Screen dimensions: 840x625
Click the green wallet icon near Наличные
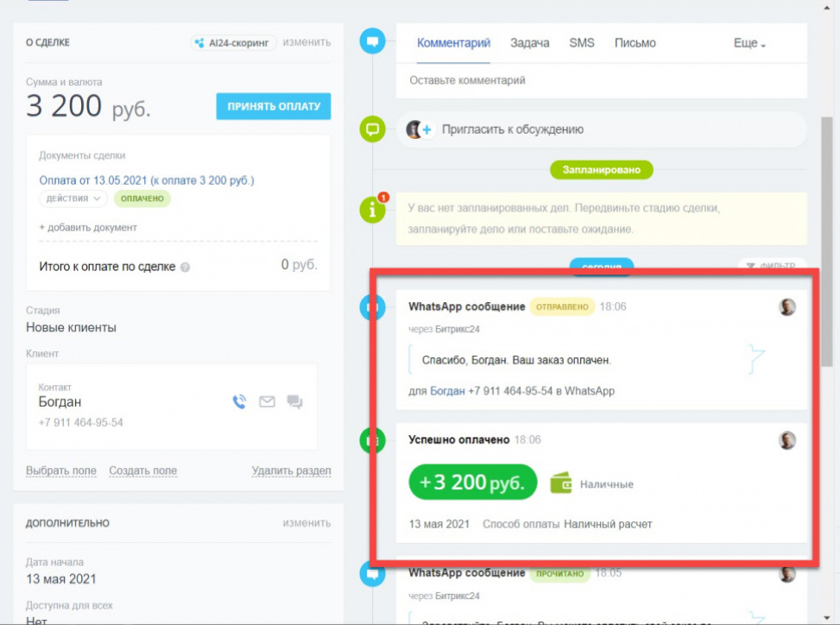(x=561, y=483)
